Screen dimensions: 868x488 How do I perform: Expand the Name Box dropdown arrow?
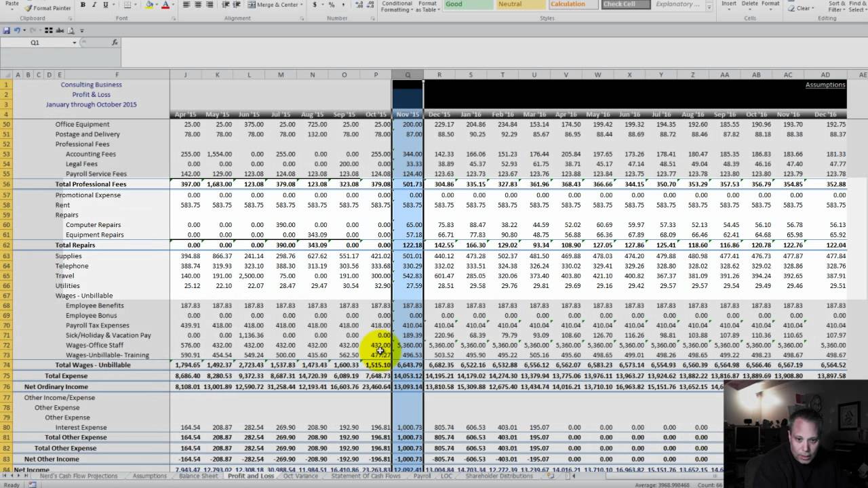75,43
